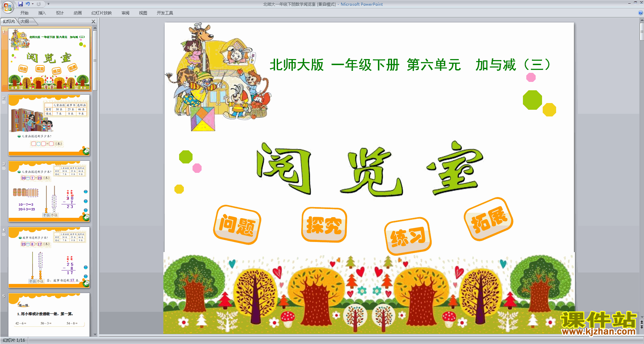Select slide 5 thumbnail 练一练

[x=49, y=315]
